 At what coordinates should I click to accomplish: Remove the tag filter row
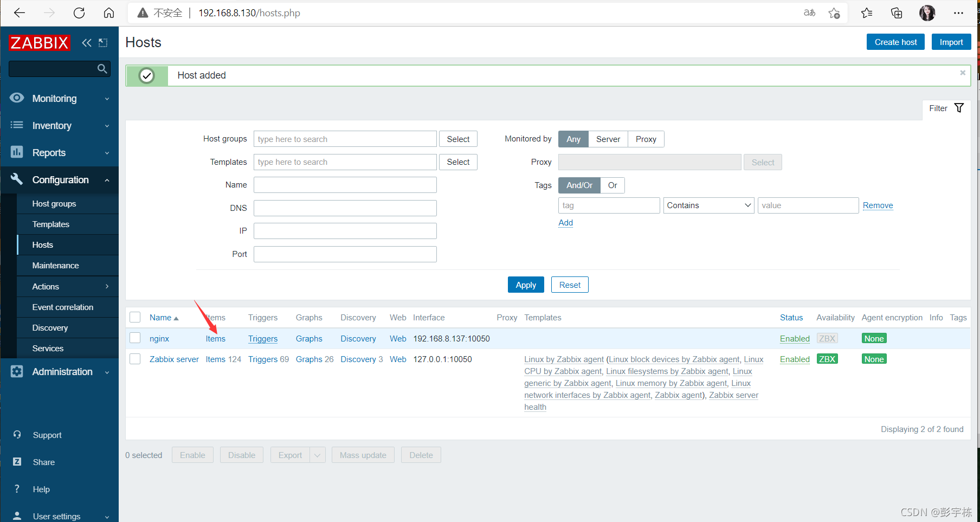coord(878,205)
